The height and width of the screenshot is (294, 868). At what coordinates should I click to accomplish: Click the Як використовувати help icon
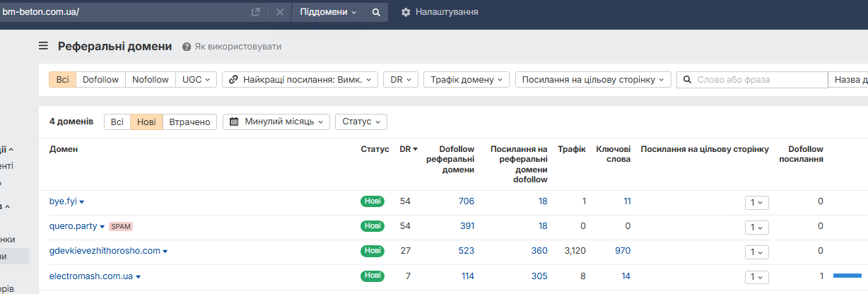point(187,47)
